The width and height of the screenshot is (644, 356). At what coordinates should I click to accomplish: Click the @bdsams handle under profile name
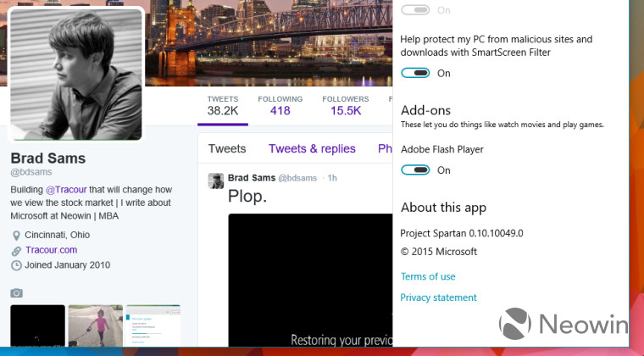pos(31,172)
